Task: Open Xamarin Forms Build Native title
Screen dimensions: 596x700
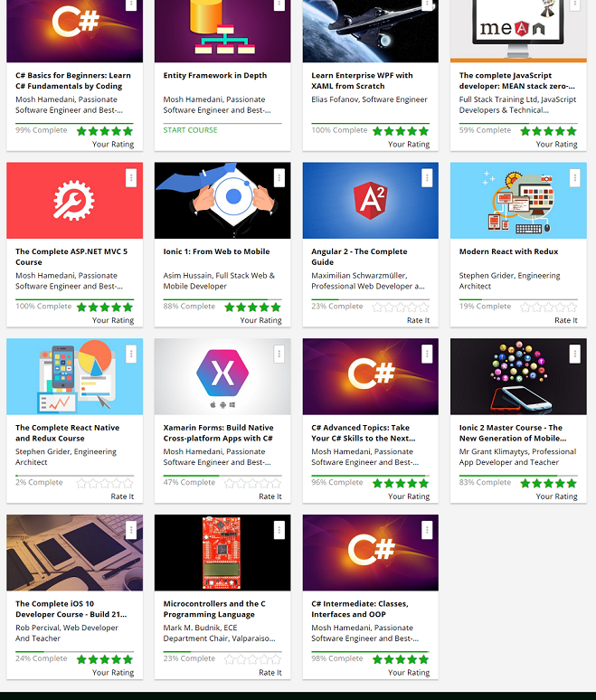Action: 218,433
